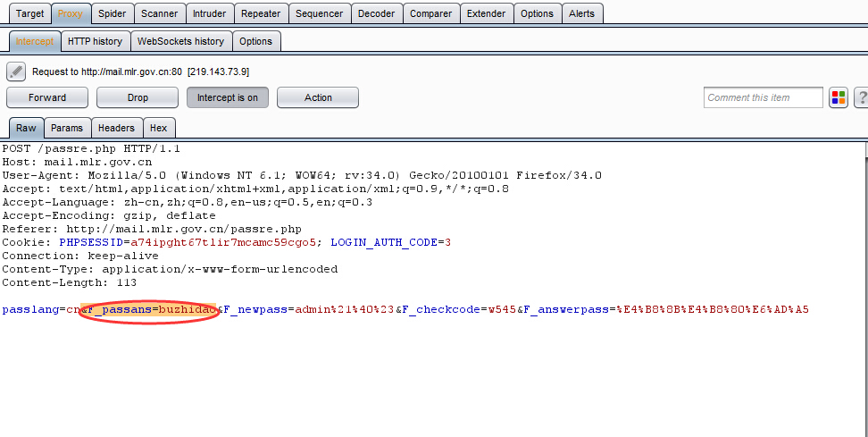Open the Action menu button

pyautogui.click(x=318, y=97)
